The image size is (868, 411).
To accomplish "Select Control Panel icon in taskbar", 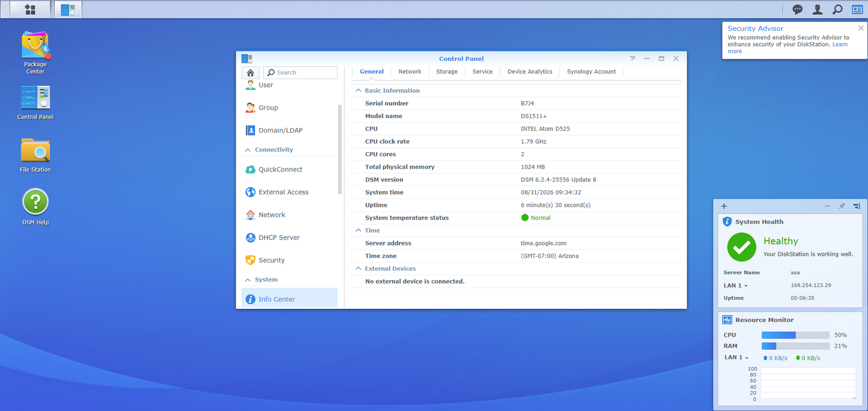I will click(68, 9).
